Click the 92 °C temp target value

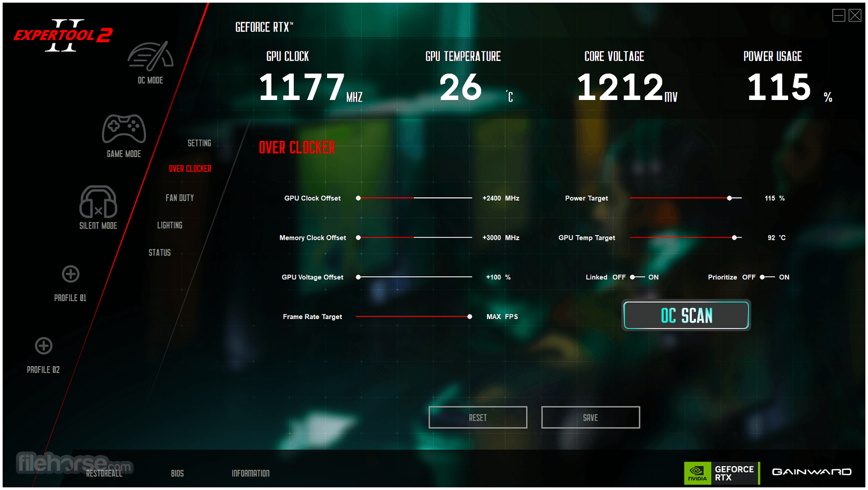(777, 238)
